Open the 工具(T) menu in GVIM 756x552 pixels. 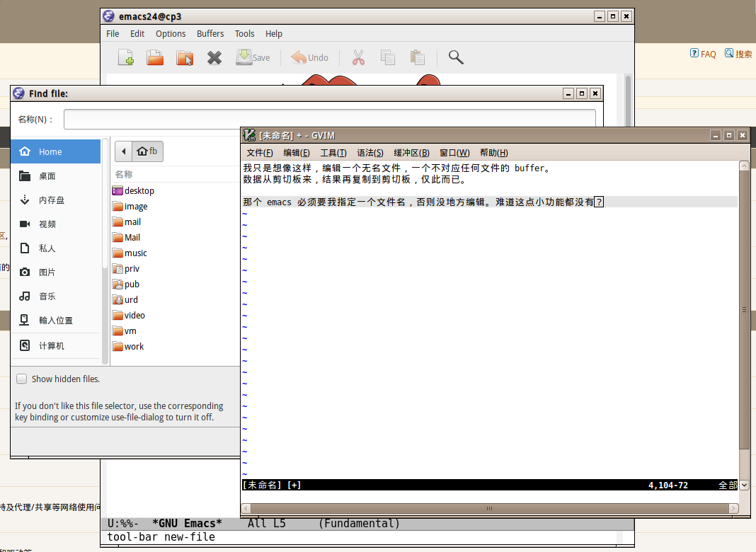point(333,153)
